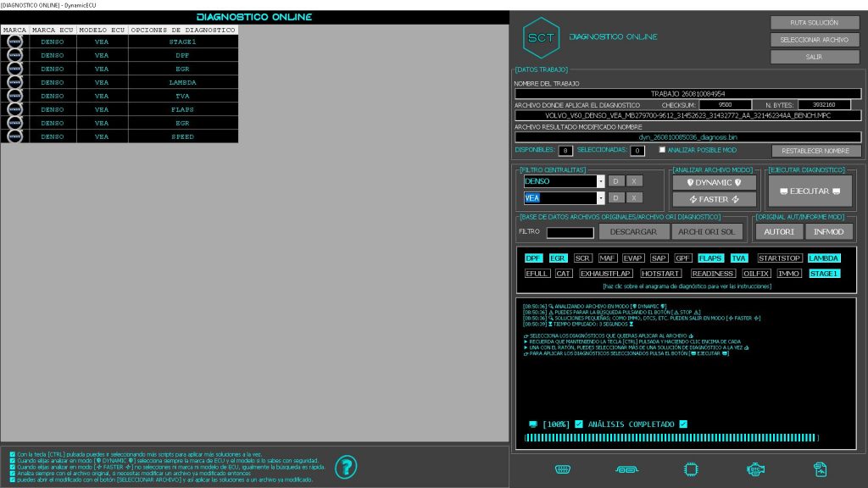This screenshot has height=488, width=868.
Task: Toggle the STARTSTOP diagnostic tag
Action: pyautogui.click(x=780, y=258)
